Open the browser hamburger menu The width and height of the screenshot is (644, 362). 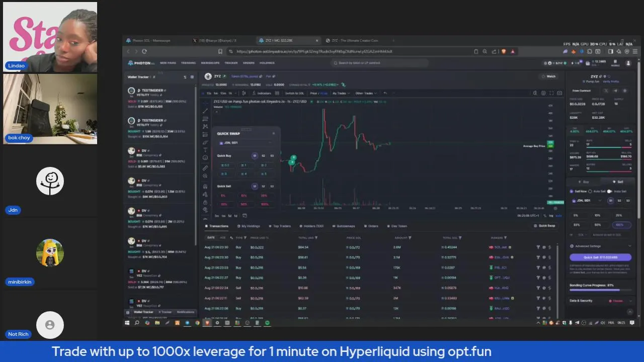pyautogui.click(x=634, y=51)
